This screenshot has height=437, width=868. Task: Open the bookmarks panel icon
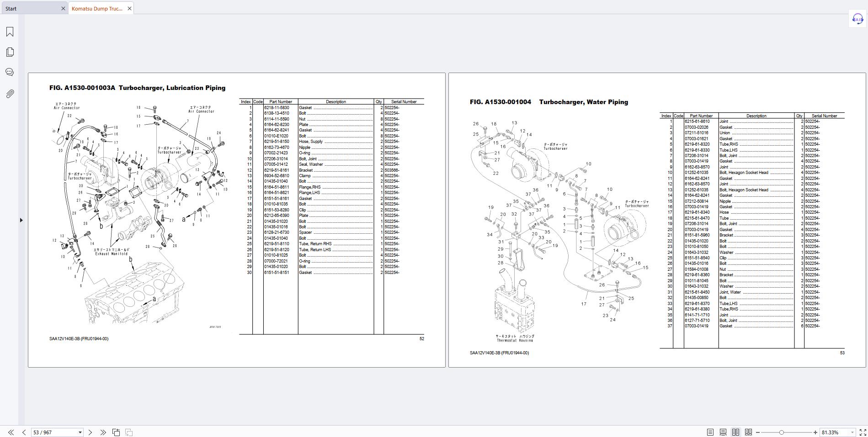coord(10,32)
